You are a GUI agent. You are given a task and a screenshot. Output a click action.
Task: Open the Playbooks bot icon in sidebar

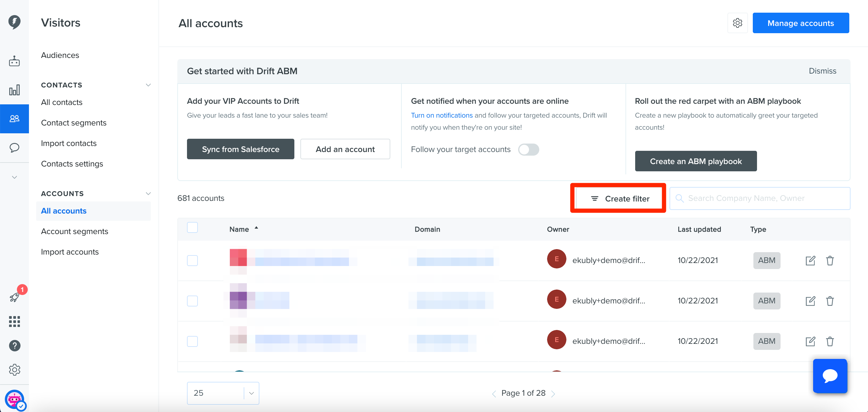14,61
